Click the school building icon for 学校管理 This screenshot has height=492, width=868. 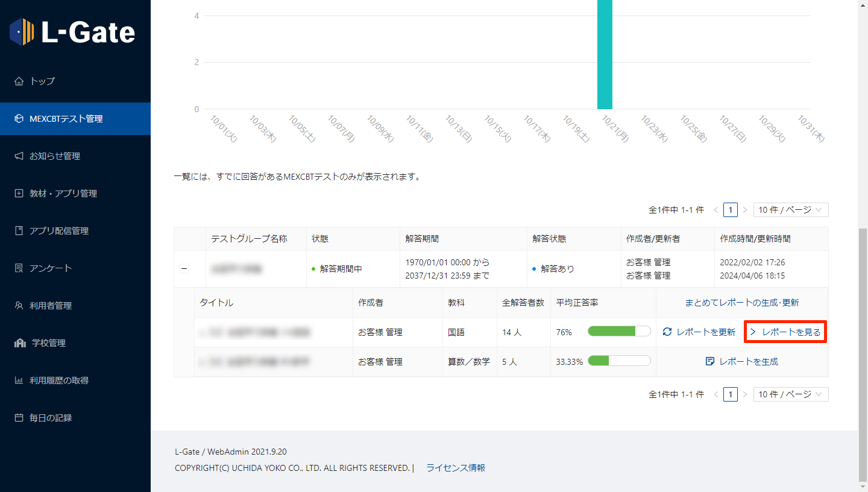20,343
